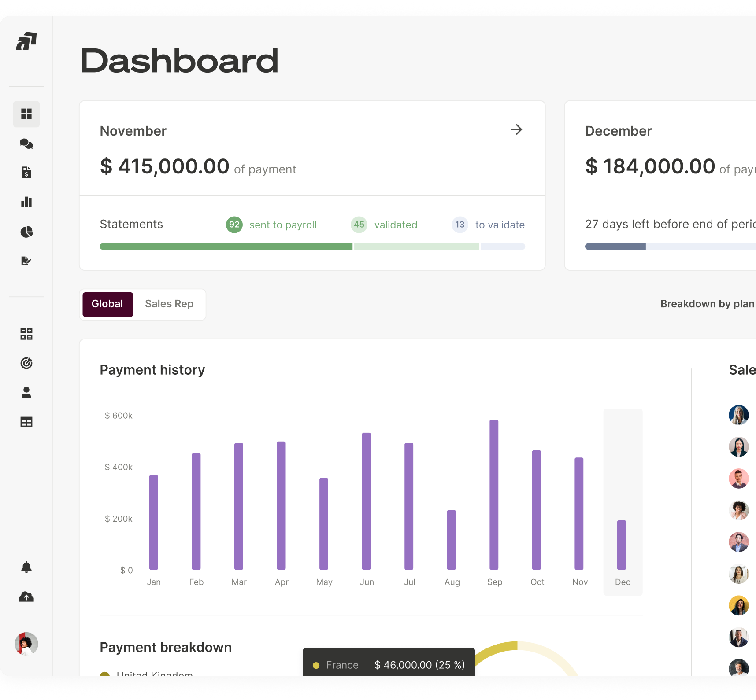Click the Payment breakdown heading
Image resolution: width=756 pixels, height=700 pixels.
tap(166, 647)
